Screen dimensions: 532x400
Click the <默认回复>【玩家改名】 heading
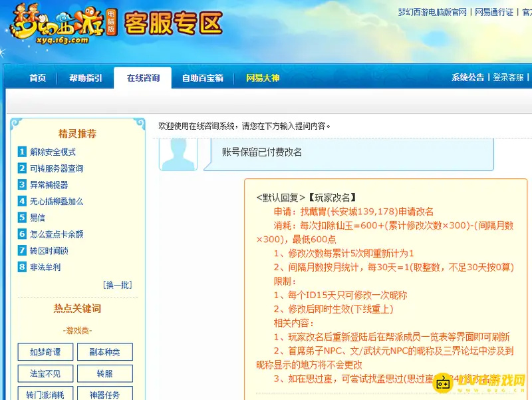point(307,197)
